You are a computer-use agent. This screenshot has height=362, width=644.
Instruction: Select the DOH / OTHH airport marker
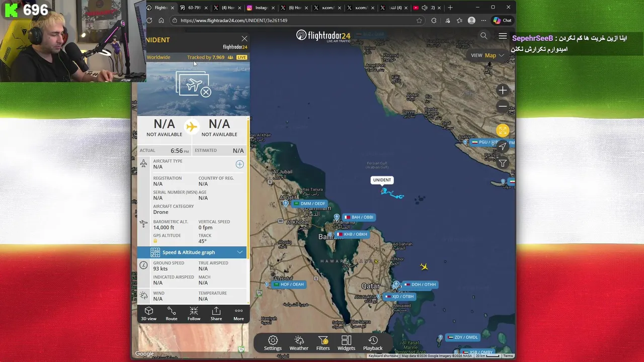coord(420,285)
